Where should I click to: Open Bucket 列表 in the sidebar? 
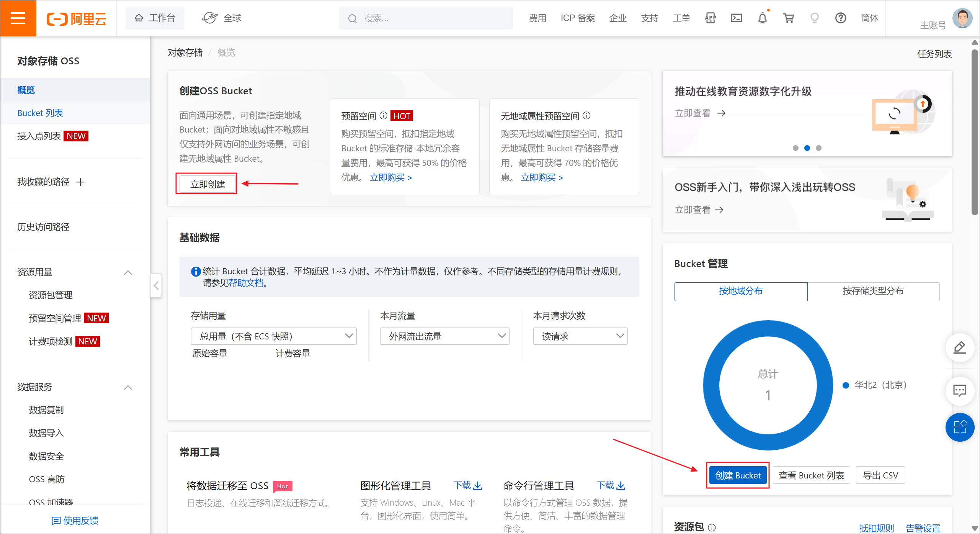coord(40,113)
